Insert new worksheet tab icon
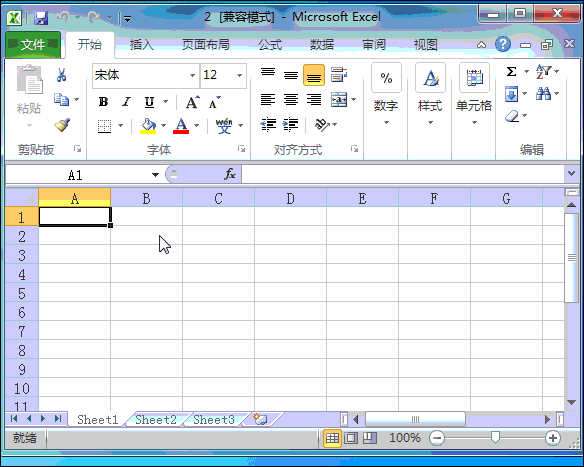 (x=260, y=419)
